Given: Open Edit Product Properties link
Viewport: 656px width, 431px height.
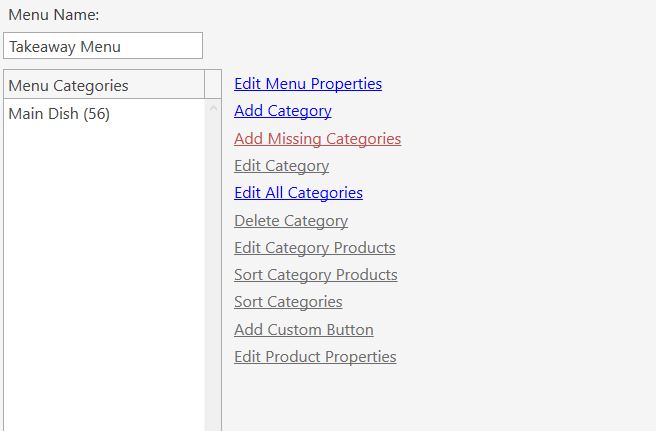Looking at the screenshot, I should pyautogui.click(x=315, y=357).
